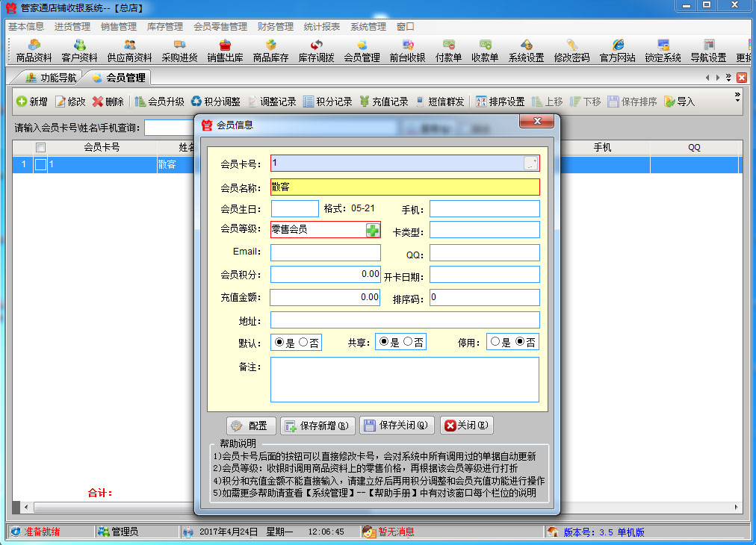The height and width of the screenshot is (545, 756).
Task: Select 默认 否 radio button
Action: 303,342
